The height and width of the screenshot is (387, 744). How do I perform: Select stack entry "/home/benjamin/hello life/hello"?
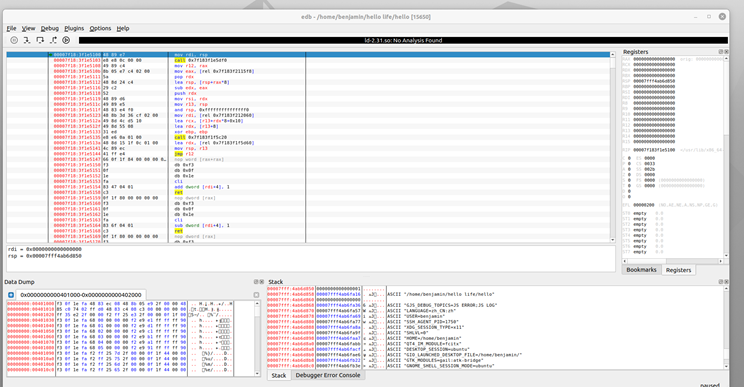pyautogui.click(x=495, y=295)
